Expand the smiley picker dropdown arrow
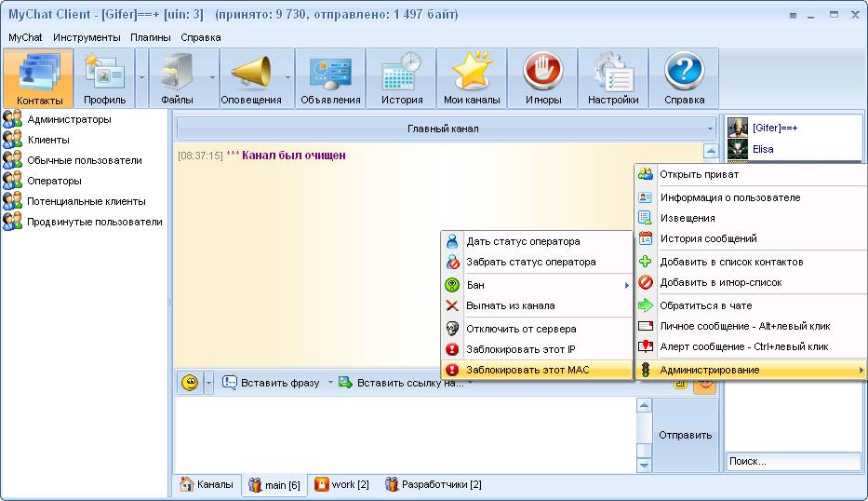 pyautogui.click(x=208, y=383)
